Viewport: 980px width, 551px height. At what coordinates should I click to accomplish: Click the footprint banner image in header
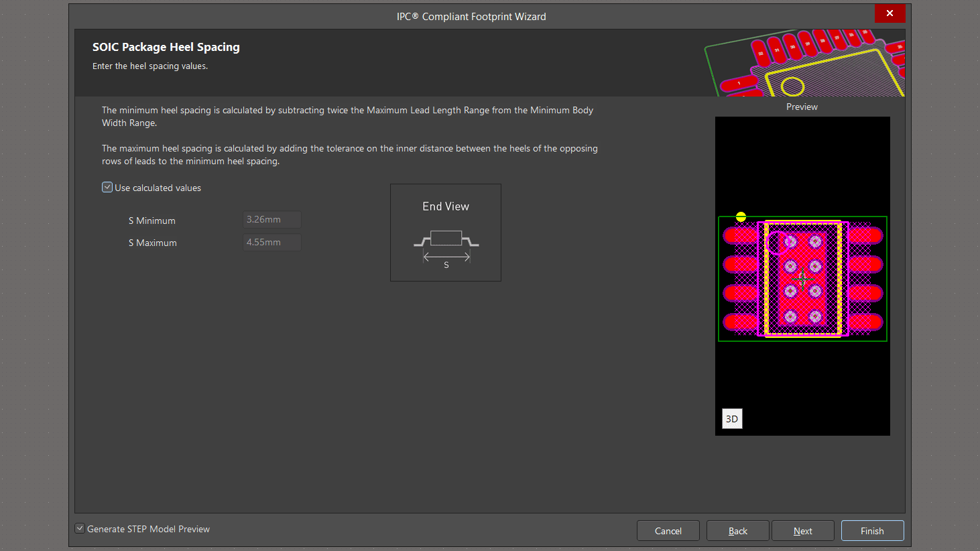click(x=804, y=63)
